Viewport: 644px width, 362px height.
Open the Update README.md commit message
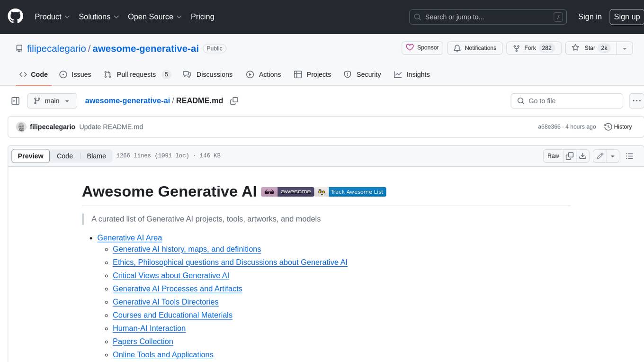tap(111, 127)
